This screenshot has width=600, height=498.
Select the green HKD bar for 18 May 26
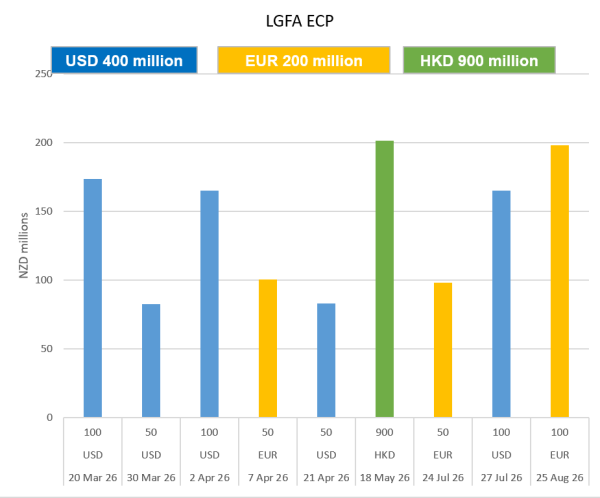click(384, 279)
